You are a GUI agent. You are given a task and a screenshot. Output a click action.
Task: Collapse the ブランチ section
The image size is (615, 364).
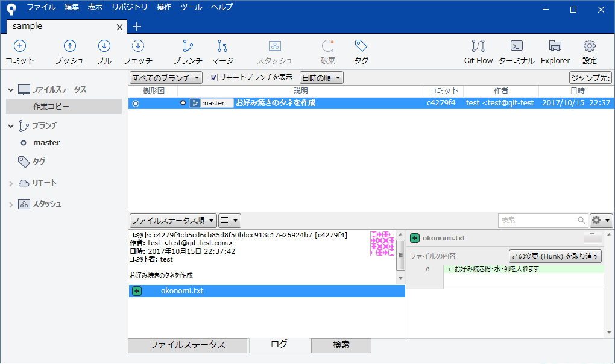11,126
